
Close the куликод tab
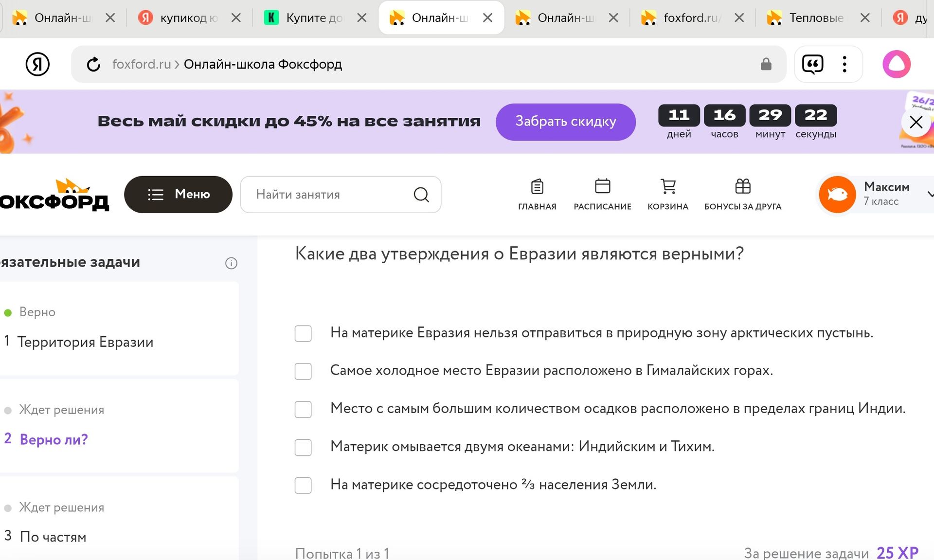point(236,18)
